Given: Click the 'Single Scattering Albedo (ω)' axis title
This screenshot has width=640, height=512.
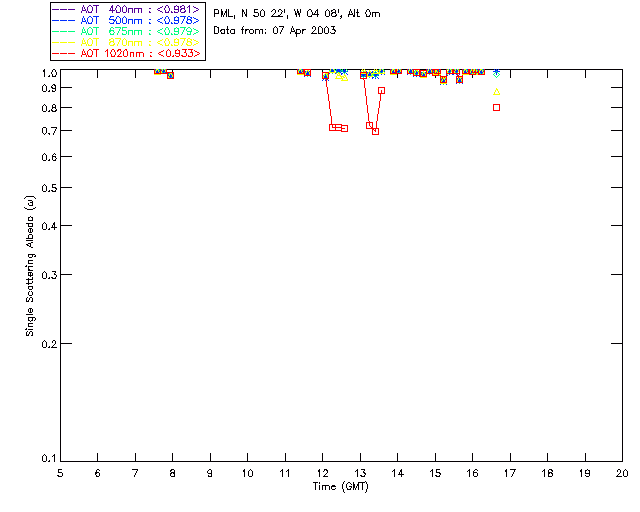Looking at the screenshot, I should (x=30, y=266).
